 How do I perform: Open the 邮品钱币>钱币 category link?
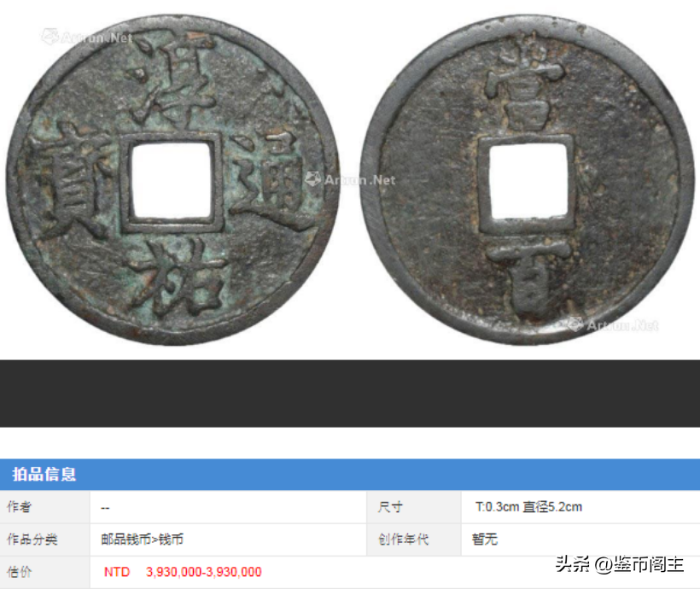142,539
